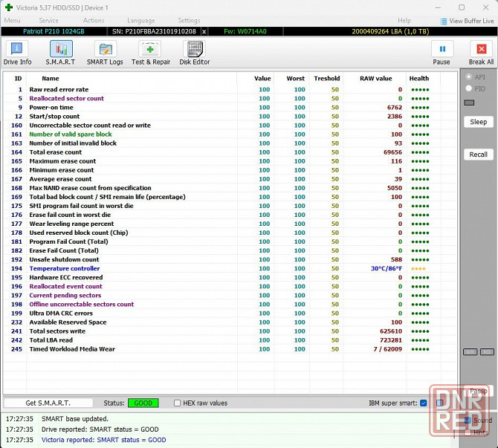Click the Get S.M.A.R.T. button
This screenshot has width=498, height=448.
[x=48, y=403]
